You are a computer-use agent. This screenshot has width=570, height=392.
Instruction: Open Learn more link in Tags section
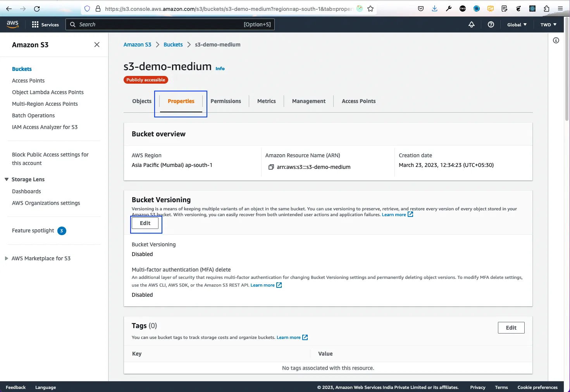292,337
